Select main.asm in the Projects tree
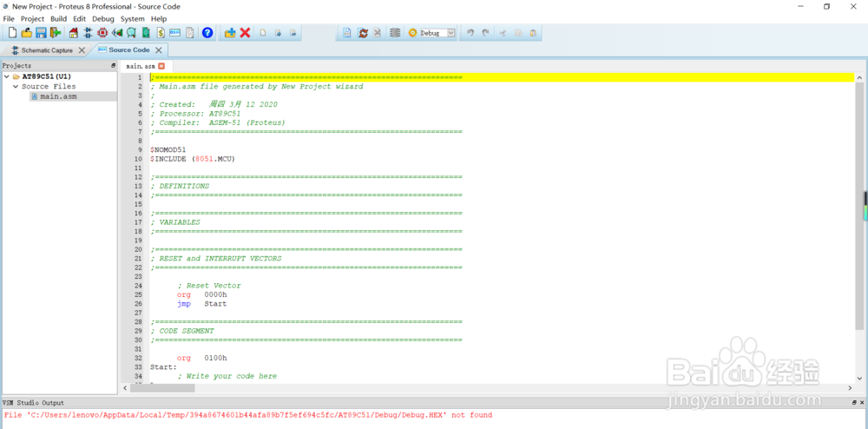 tap(58, 96)
